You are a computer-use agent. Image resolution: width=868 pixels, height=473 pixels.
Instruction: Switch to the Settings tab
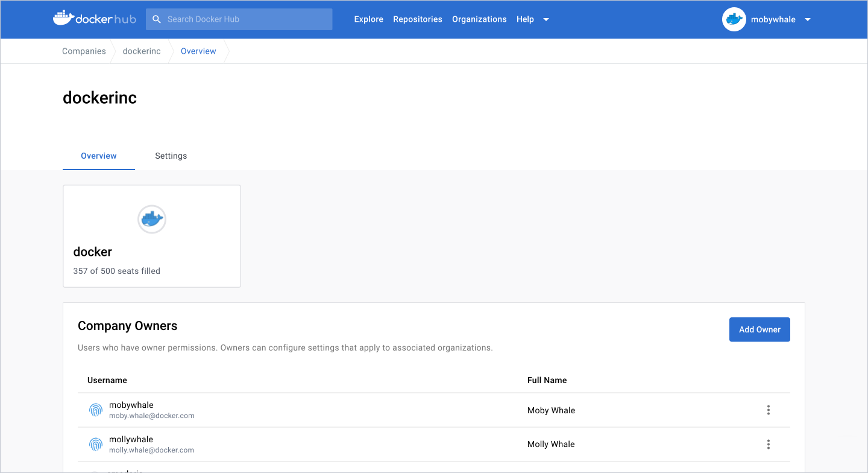(171, 156)
